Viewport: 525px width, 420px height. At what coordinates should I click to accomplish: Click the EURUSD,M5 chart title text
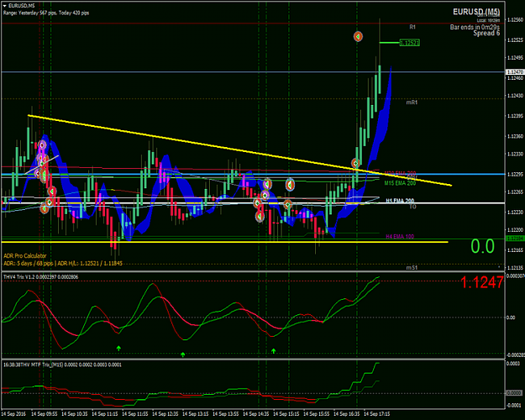pyautogui.click(x=22, y=6)
